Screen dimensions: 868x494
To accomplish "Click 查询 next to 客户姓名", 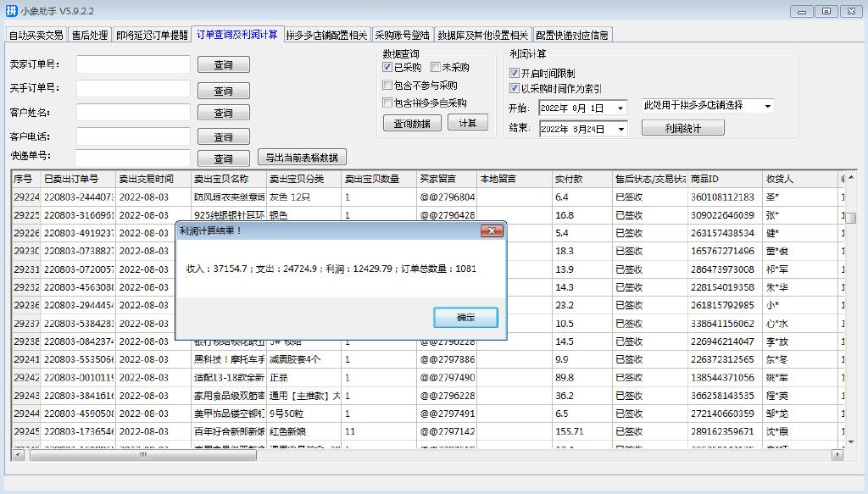I will (x=224, y=113).
